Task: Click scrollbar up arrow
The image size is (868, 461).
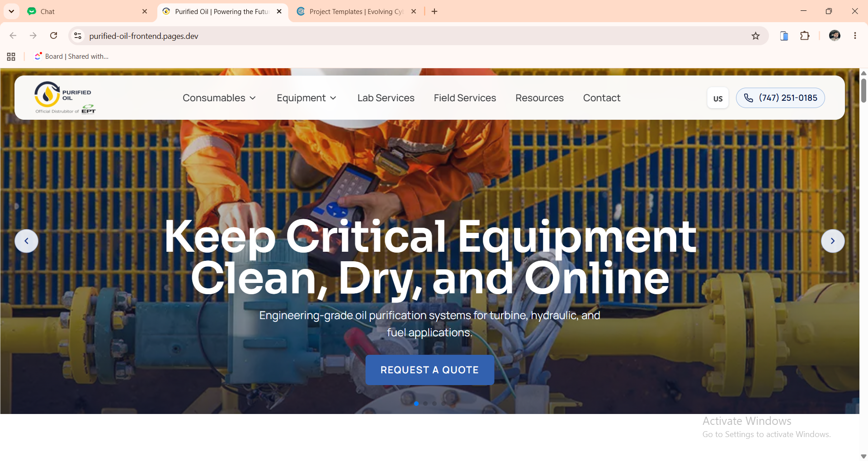Action: click(x=863, y=73)
